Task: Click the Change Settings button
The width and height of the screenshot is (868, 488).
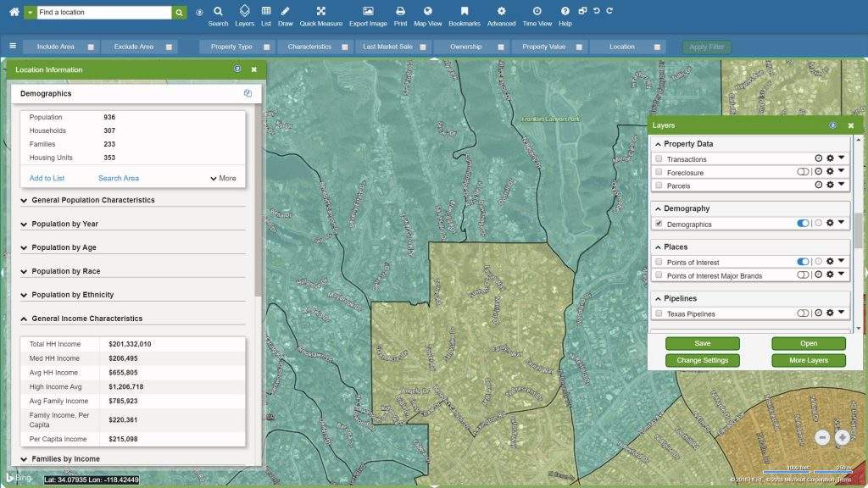Action: click(702, 360)
